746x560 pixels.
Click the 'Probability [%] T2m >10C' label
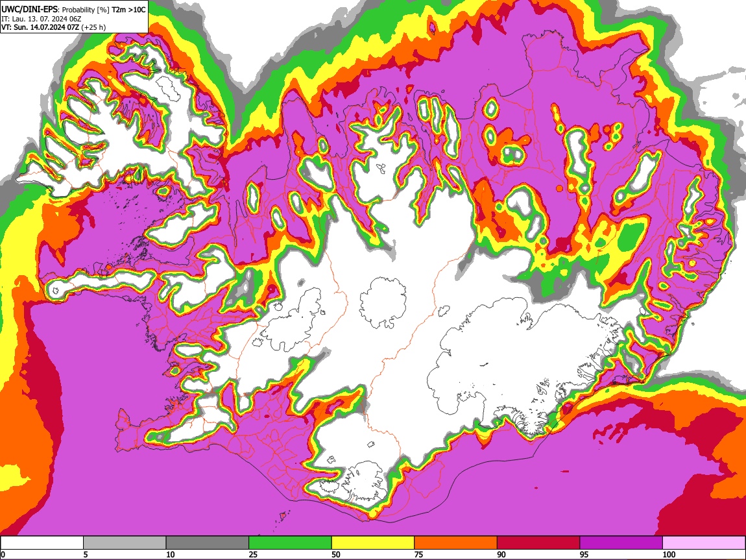tap(102, 10)
